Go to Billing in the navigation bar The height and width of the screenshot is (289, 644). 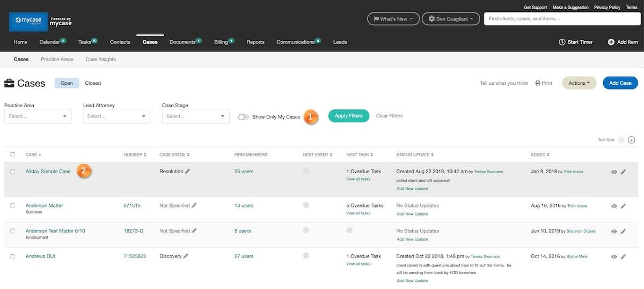(221, 42)
